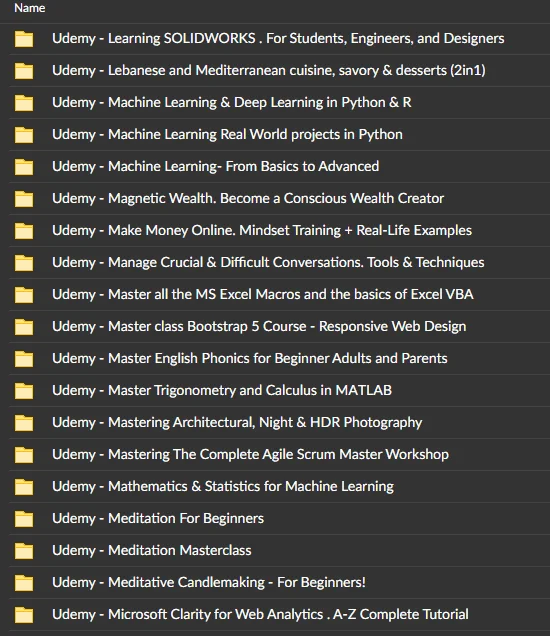Screen dimensions: 550x636
Task: Select 'Udemy - Lebanese and Mediterranean cuisine' folder name
Action: click(x=269, y=71)
